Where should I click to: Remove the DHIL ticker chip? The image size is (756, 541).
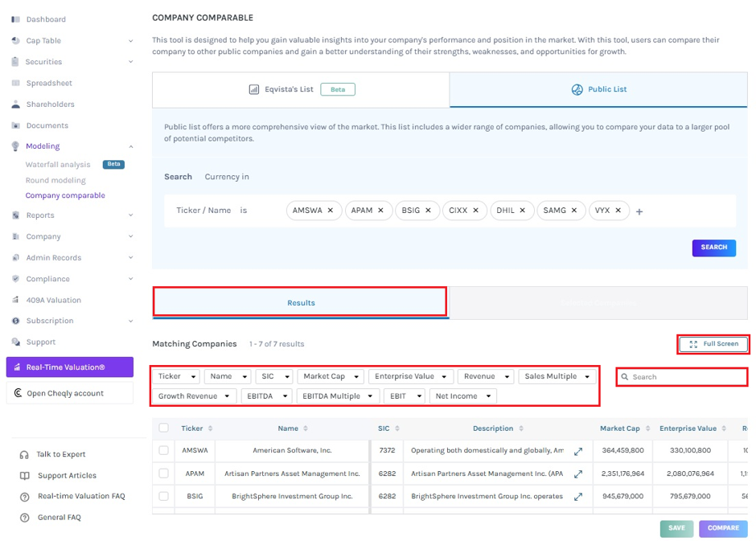coord(523,211)
